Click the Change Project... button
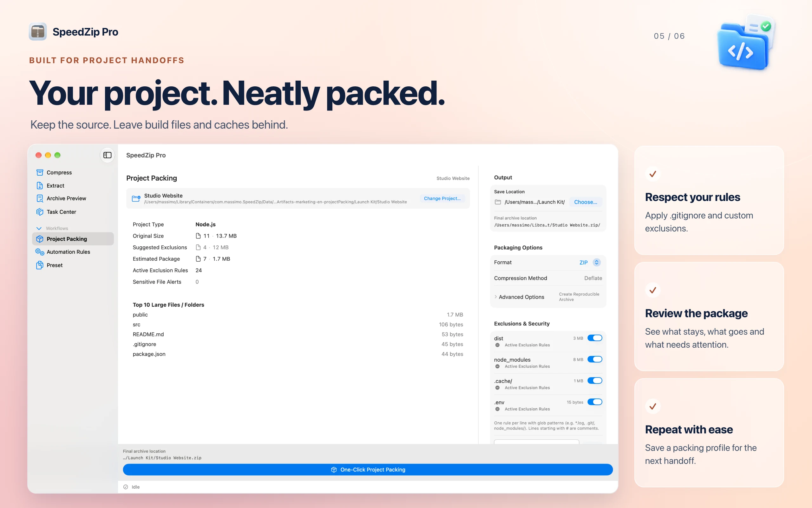Image resolution: width=812 pixels, height=508 pixels. (442, 198)
